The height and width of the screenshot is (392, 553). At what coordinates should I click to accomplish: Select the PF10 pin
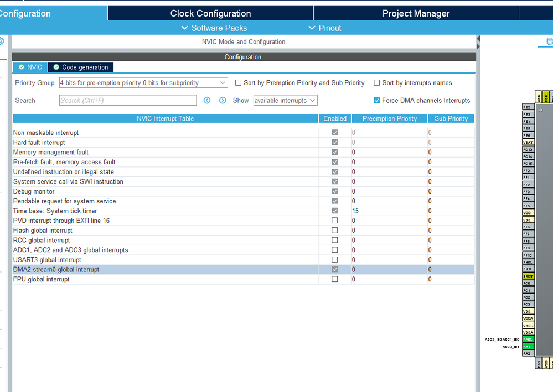click(x=528, y=255)
